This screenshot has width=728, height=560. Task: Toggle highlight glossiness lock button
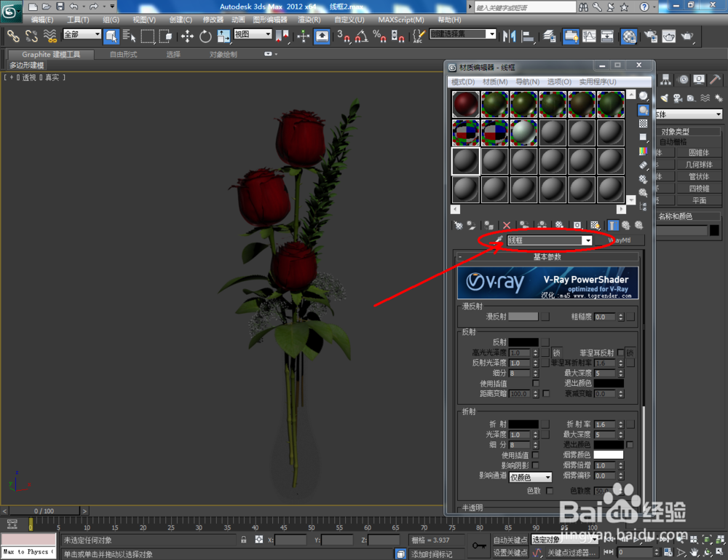(556, 352)
